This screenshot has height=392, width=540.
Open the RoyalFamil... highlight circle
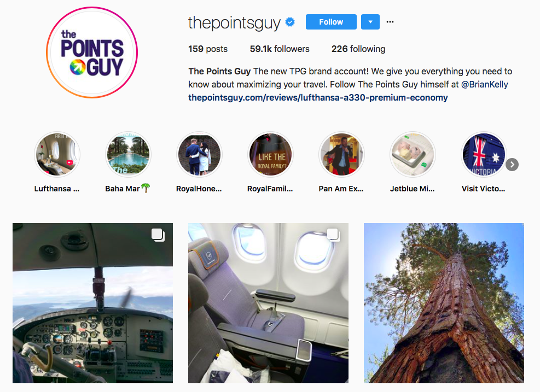[x=270, y=154]
